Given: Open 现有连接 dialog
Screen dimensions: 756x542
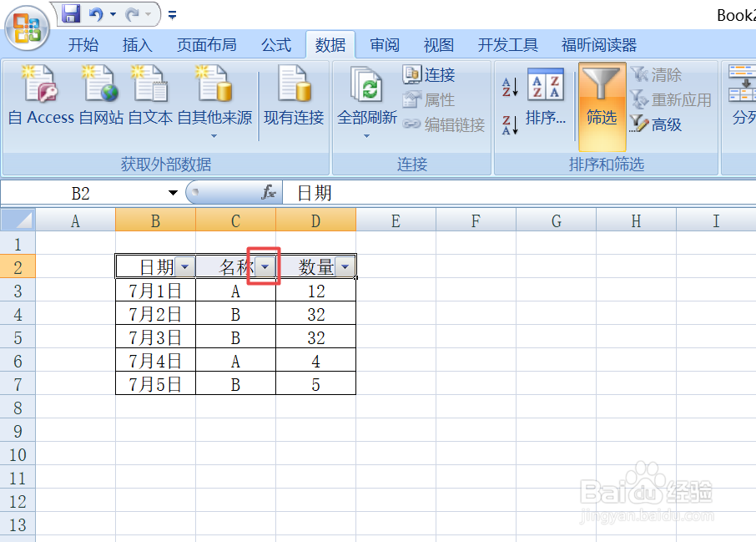Looking at the screenshot, I should pos(294,96).
